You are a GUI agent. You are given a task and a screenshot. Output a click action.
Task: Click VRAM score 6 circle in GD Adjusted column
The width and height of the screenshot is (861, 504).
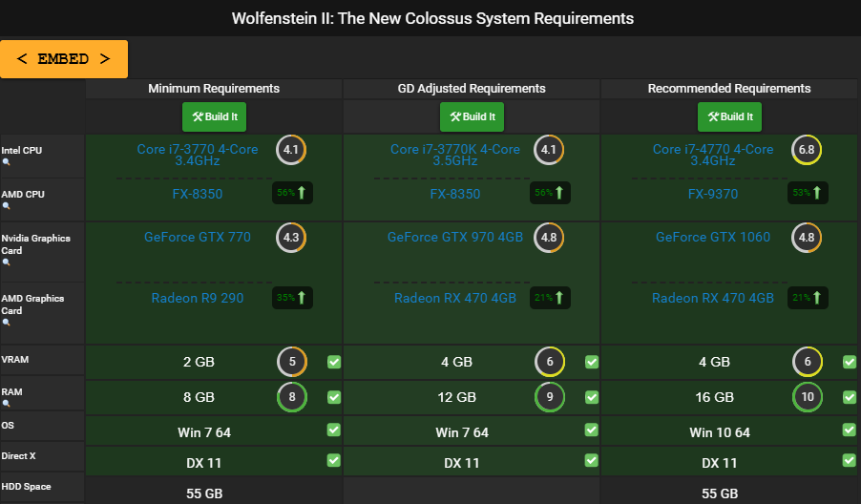(x=550, y=361)
